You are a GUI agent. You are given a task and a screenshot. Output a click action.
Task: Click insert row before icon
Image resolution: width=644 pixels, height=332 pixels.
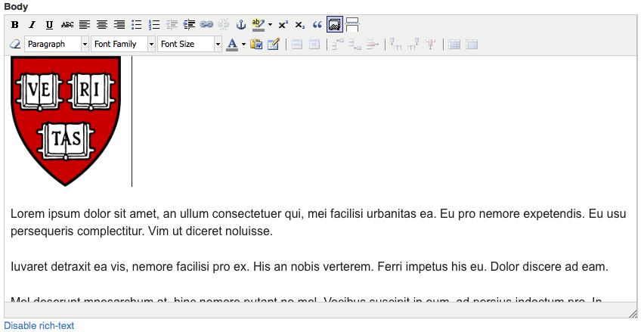click(x=338, y=44)
